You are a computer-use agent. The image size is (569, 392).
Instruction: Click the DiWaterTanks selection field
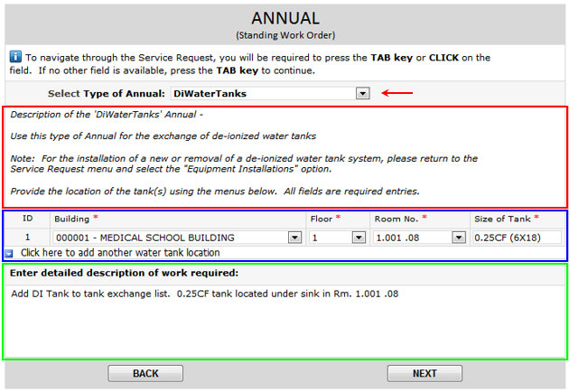pos(262,93)
